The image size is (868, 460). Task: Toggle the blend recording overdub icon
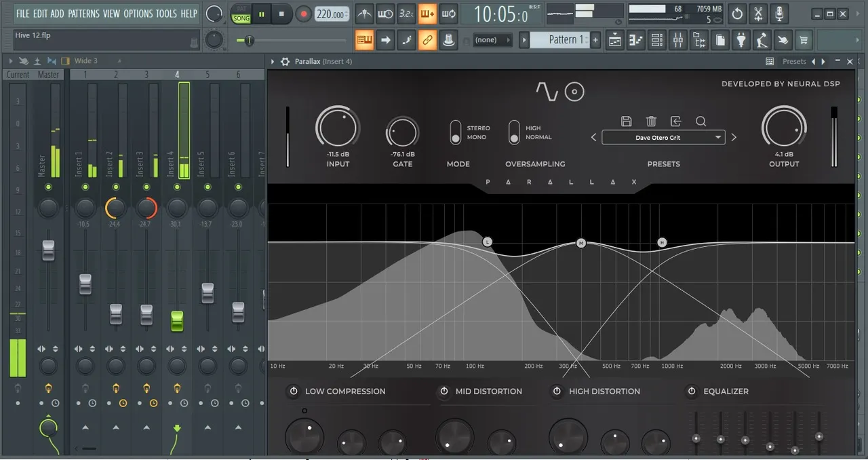(427, 14)
